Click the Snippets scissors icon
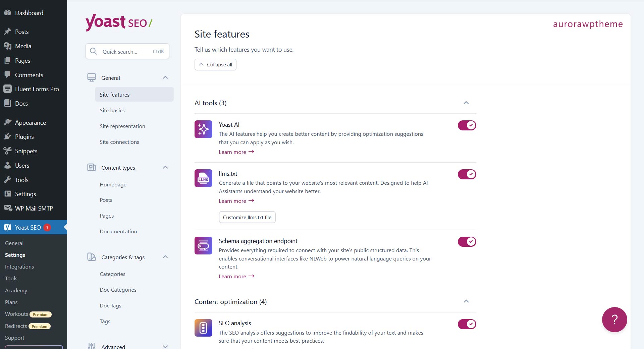 pos(7,151)
